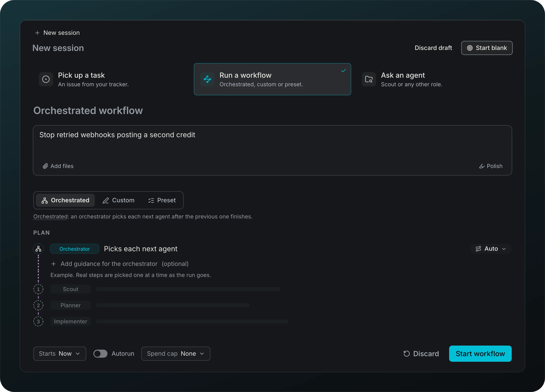
Task: Click the checkmark on Run a workflow card
Action: (344, 70)
